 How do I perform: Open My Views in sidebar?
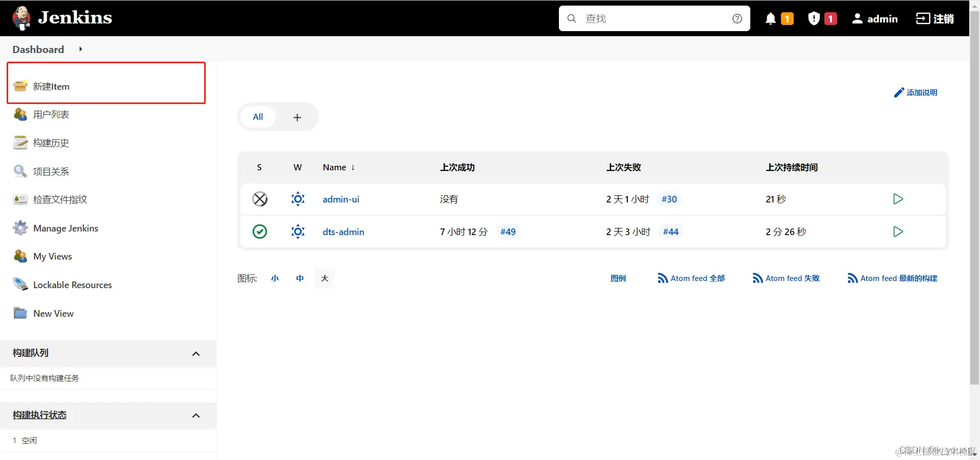(x=53, y=257)
